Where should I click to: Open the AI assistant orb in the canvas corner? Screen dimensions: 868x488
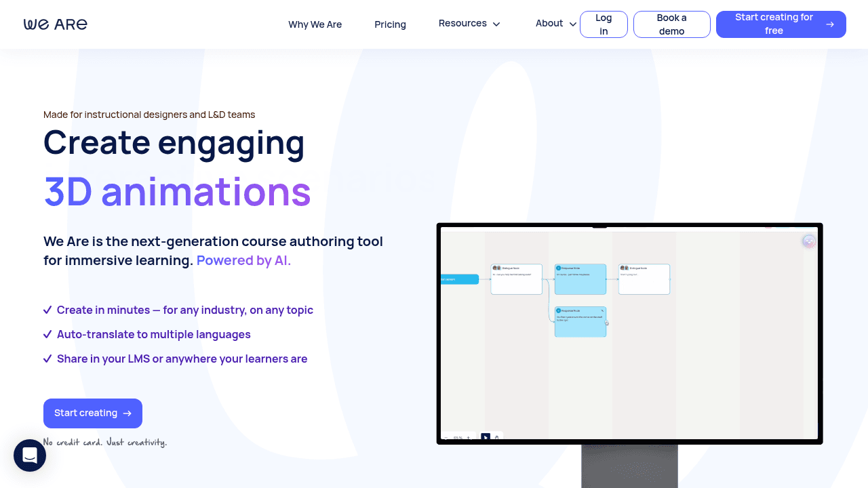tap(808, 241)
